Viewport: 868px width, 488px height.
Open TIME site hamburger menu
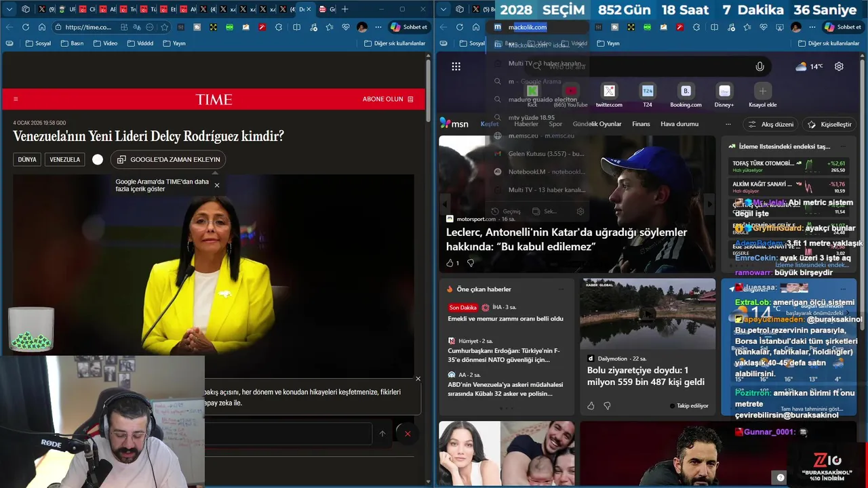tap(16, 99)
